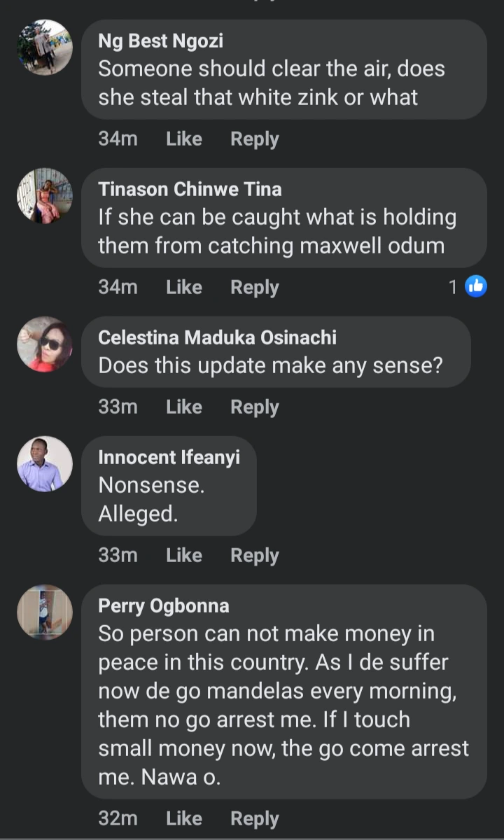Reply to Ng Best Ngozi's comment
The width and height of the screenshot is (504, 840).
255,139
